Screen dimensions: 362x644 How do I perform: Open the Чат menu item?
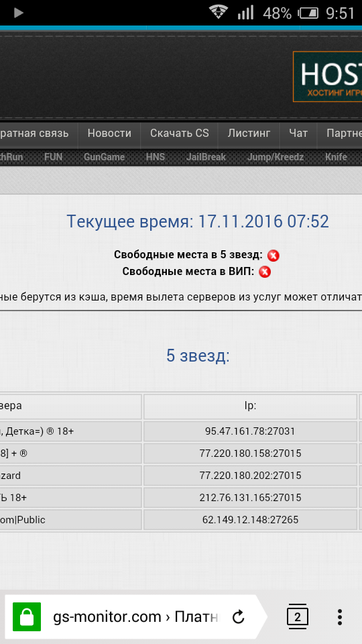click(298, 133)
